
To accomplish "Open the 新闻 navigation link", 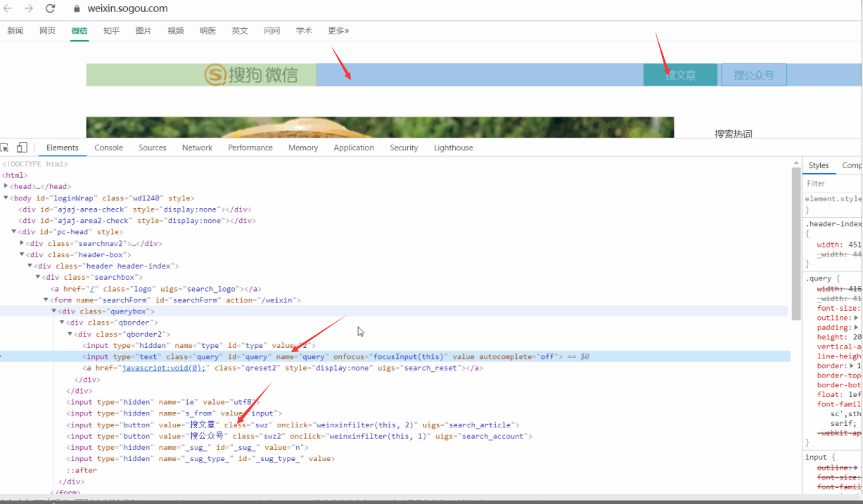I will [x=15, y=31].
